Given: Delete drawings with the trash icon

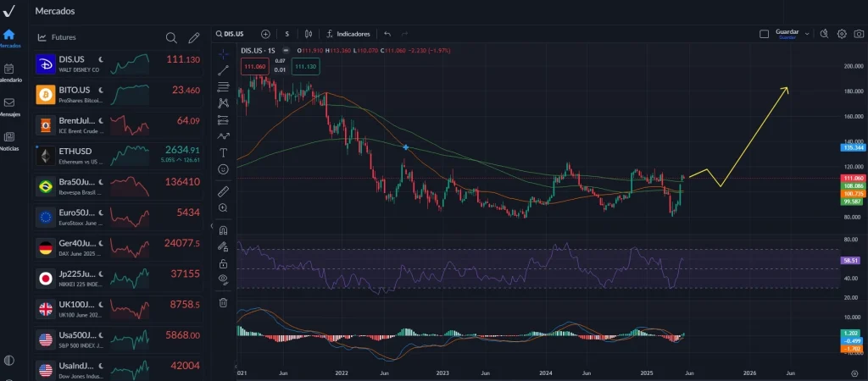Looking at the screenshot, I should 223,302.
